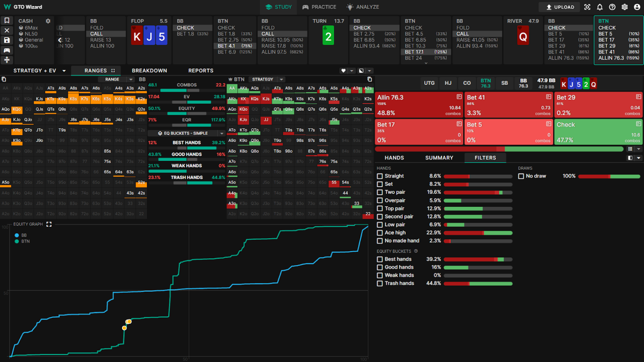Viewport: 644px width, 362px height.
Task: Click the Upload button
Action: (x=559, y=7)
